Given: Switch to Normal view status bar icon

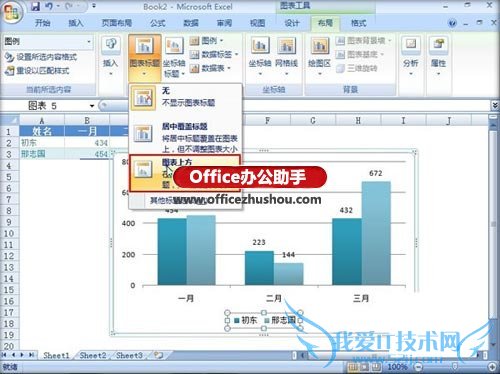Looking at the screenshot, I should click(x=353, y=367).
